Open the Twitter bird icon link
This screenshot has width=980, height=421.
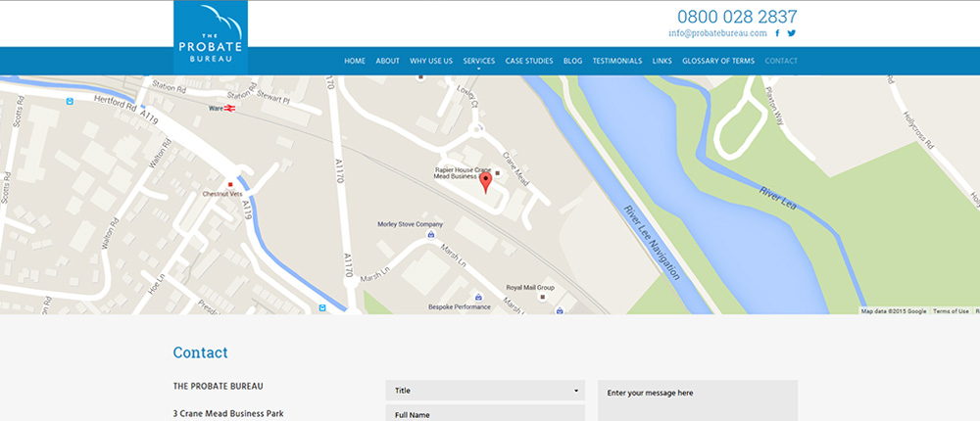click(792, 33)
